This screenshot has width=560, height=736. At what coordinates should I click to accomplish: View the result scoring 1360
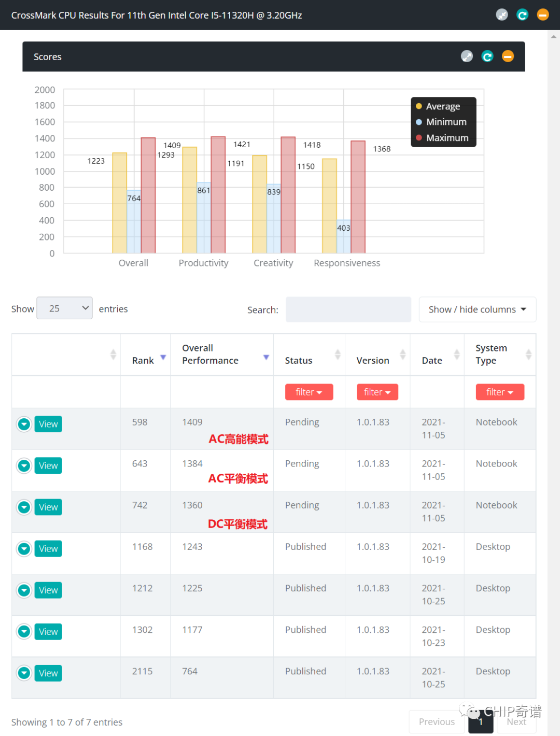[48, 507]
